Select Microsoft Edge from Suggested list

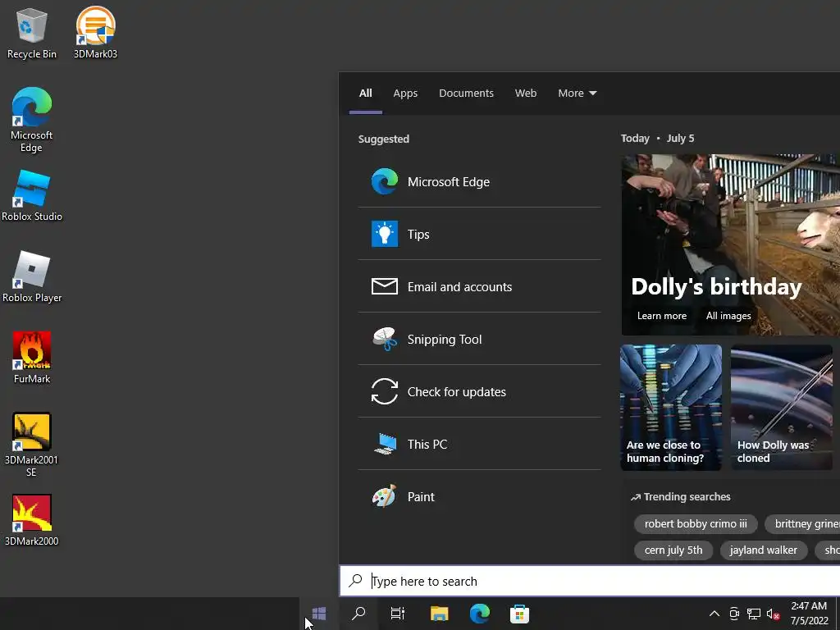pyautogui.click(x=479, y=181)
